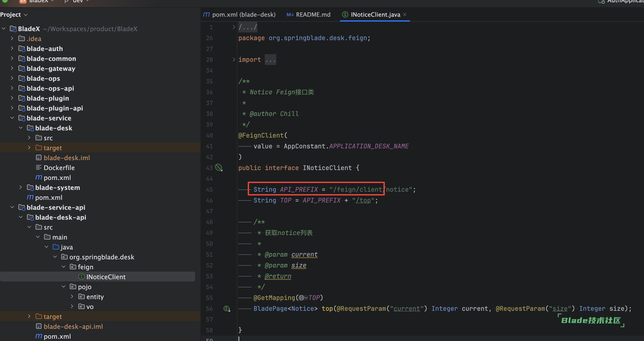Screen dimensions: 644x341
Task: Click the API_PREFIX constant declaration
Action: (x=299, y=189)
